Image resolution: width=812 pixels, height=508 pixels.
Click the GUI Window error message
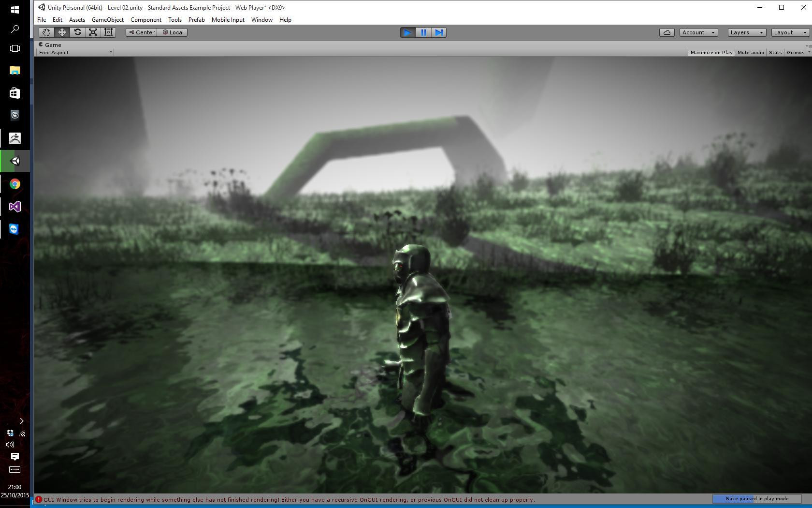(x=289, y=499)
